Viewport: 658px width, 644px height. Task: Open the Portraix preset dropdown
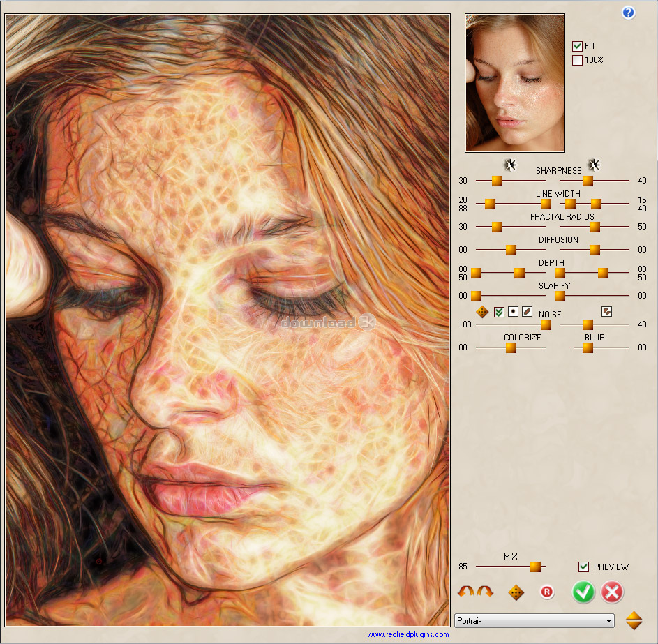pos(534,620)
